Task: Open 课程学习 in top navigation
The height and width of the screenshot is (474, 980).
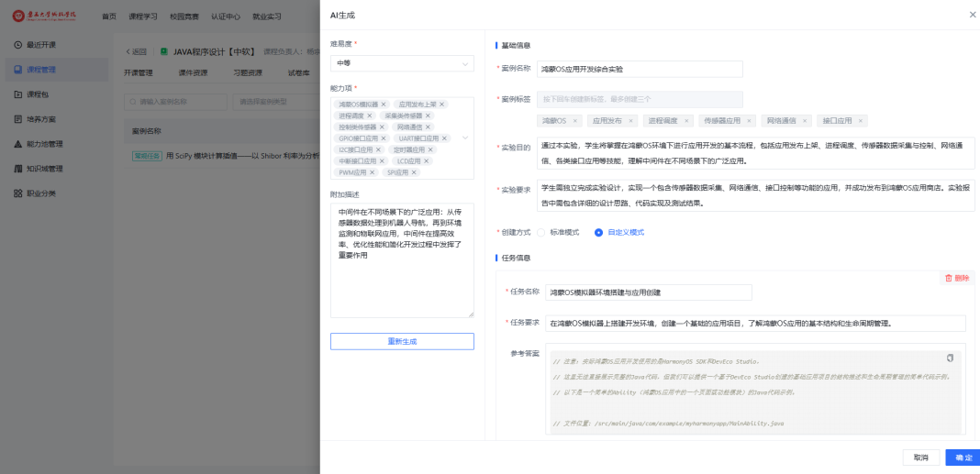Action: pos(143,17)
